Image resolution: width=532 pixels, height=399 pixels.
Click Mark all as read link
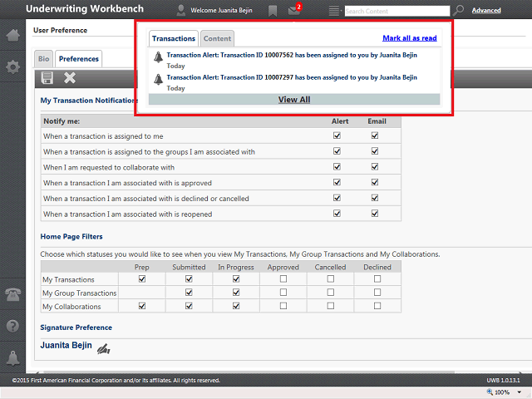(x=410, y=38)
